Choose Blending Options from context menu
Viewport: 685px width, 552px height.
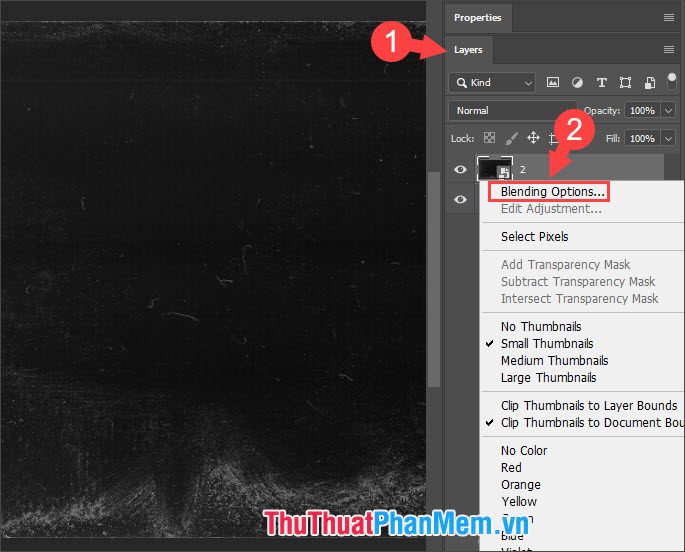pos(553,191)
